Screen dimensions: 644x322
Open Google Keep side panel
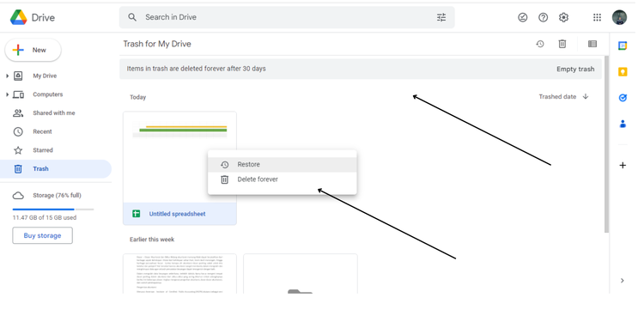click(623, 72)
